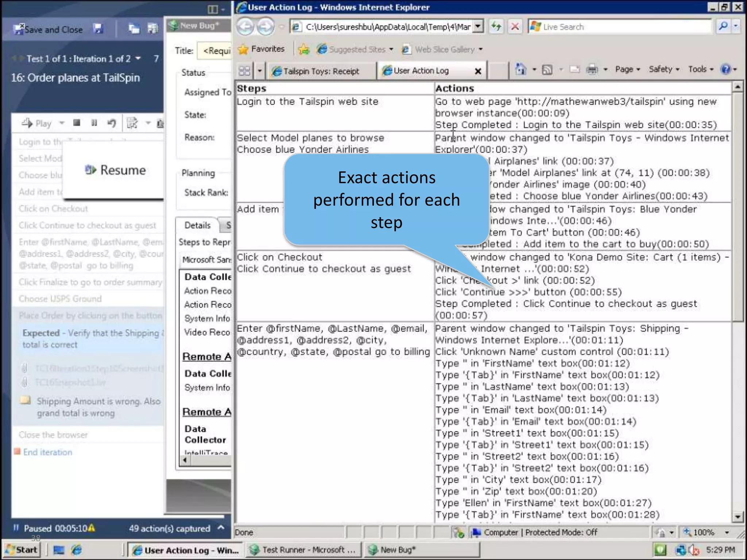Expand the address bar dropdown arrow
The height and width of the screenshot is (560, 747).
click(478, 27)
